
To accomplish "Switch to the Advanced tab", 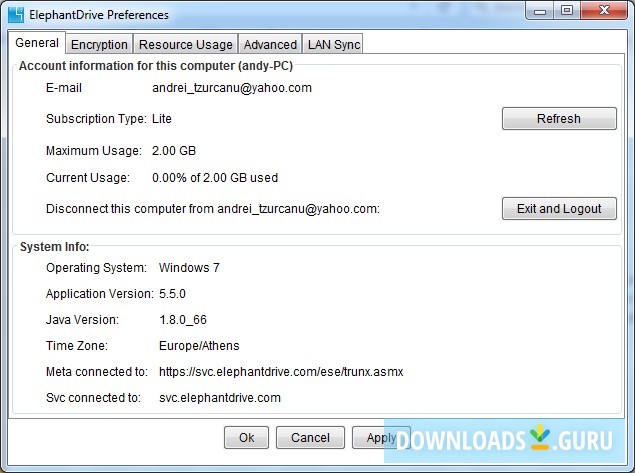I will (x=270, y=44).
